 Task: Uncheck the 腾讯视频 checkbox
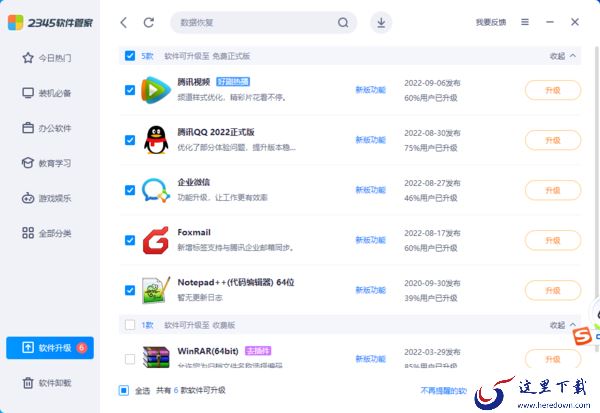click(x=130, y=90)
